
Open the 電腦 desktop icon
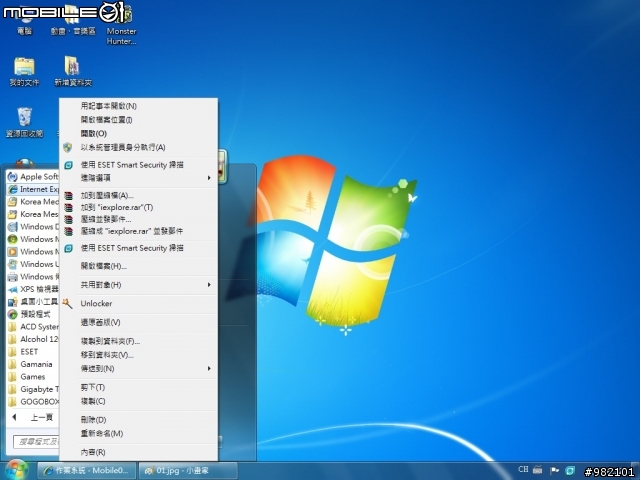(24, 18)
